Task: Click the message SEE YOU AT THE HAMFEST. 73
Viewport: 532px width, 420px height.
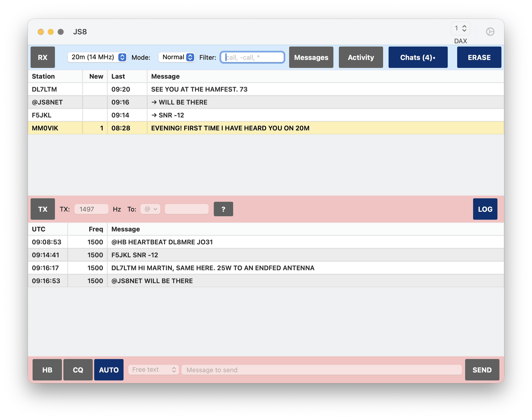Action: 199,89
